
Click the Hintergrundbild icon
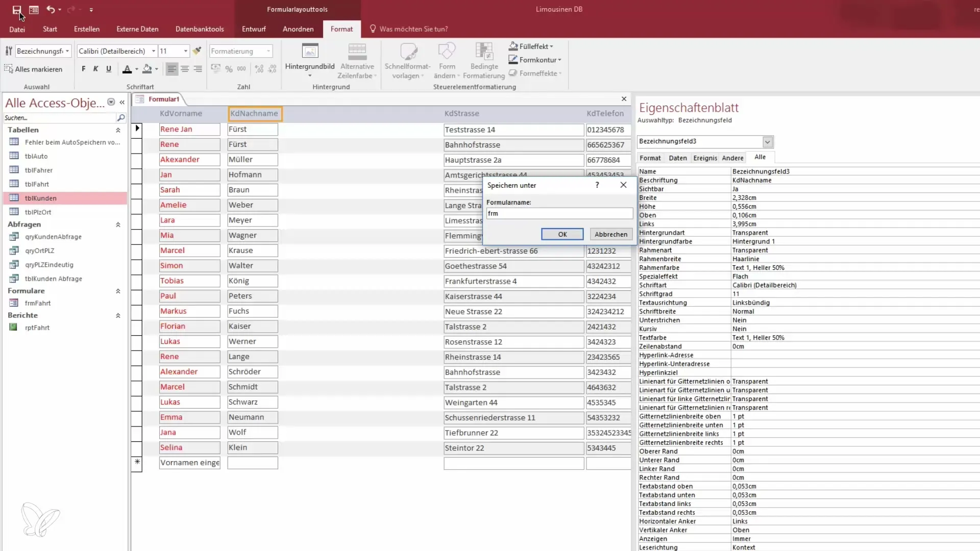tap(310, 52)
